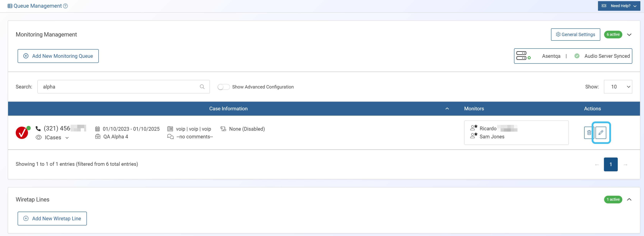Screen dimensions: 644x236
Task: Click the red checkmark case status icon
Action: click(22, 133)
